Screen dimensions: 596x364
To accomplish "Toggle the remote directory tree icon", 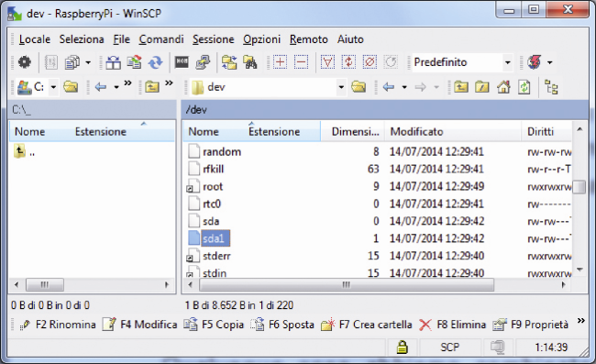I will point(551,87).
